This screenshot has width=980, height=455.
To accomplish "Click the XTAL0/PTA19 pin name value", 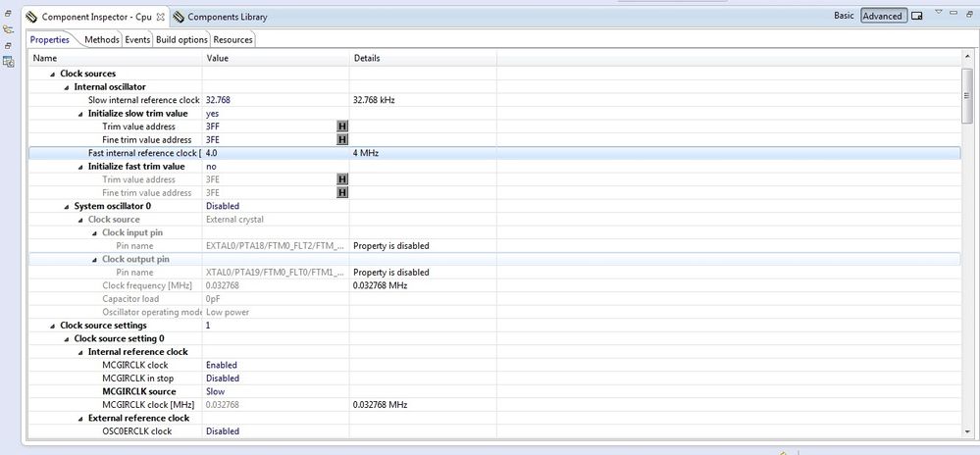I will click(x=275, y=273).
